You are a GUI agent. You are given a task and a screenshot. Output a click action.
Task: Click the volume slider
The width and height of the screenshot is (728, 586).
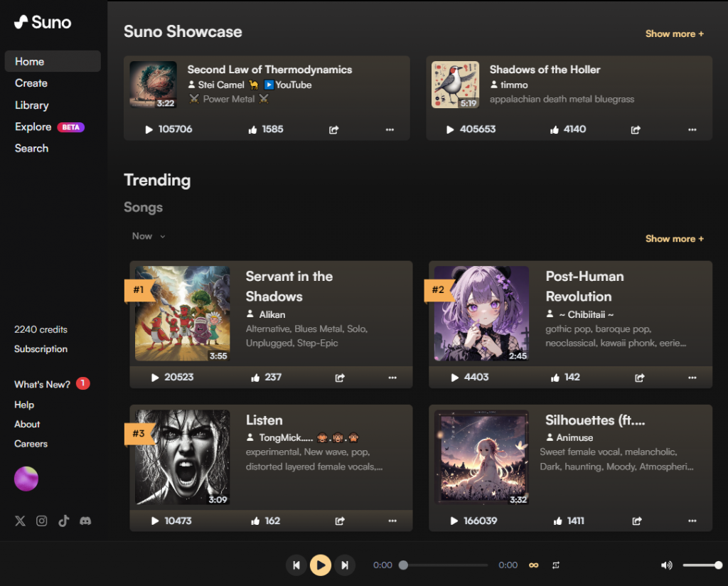[x=701, y=565]
